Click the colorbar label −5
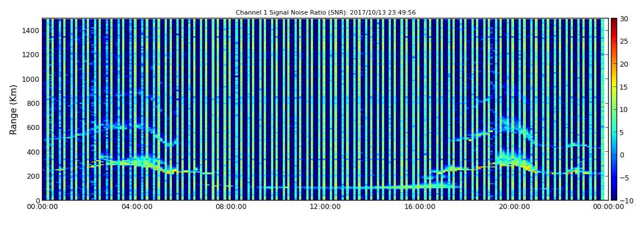 (624, 178)
